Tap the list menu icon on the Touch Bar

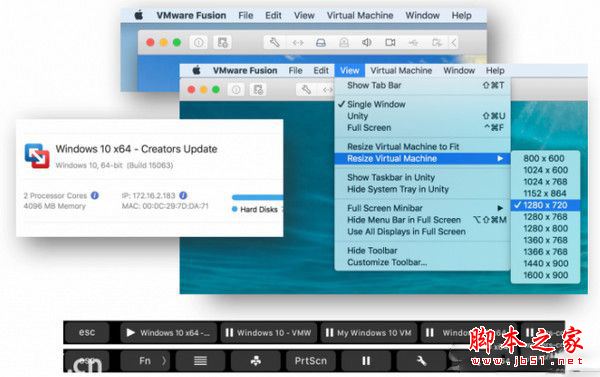200,361
